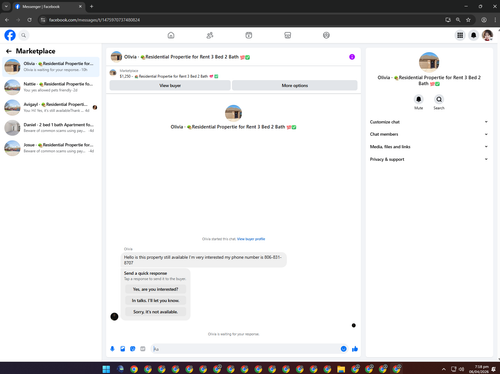Click the sender avatar beside quick responses
The width and height of the screenshot is (500, 374).
114,316
